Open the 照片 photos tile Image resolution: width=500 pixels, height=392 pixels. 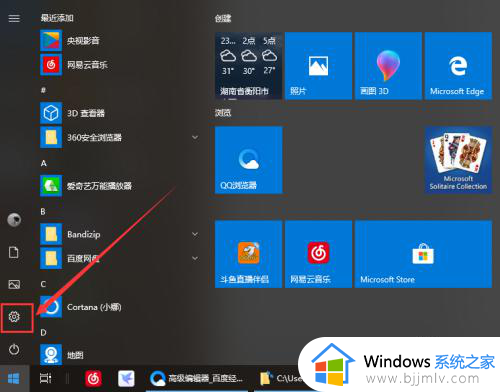[318, 66]
